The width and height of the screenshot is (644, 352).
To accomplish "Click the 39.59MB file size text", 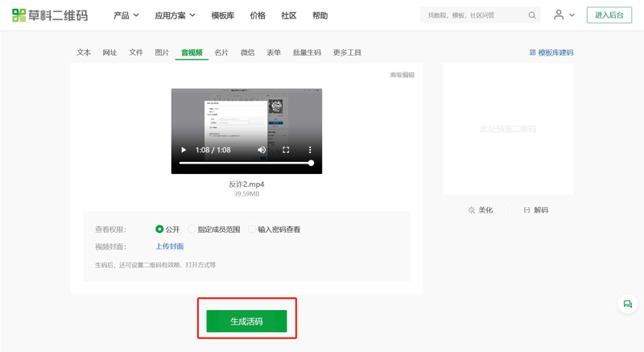I will point(246,194).
